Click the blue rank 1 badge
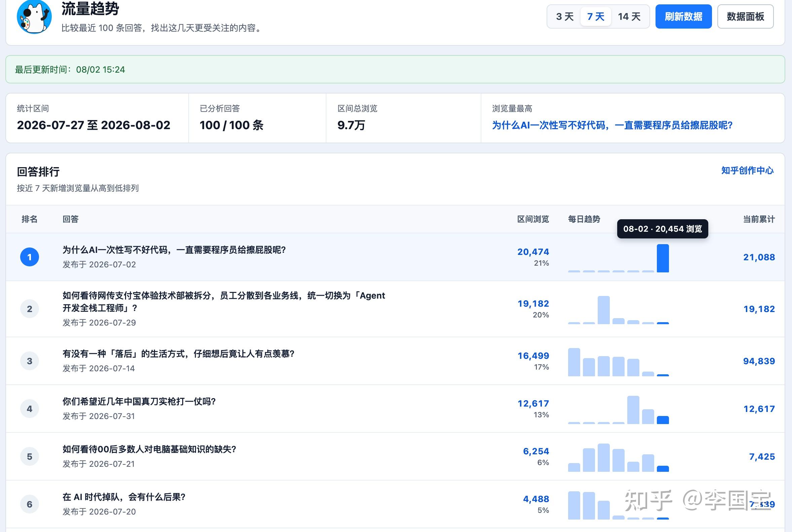Viewport: 792px width, 532px height. point(30,257)
